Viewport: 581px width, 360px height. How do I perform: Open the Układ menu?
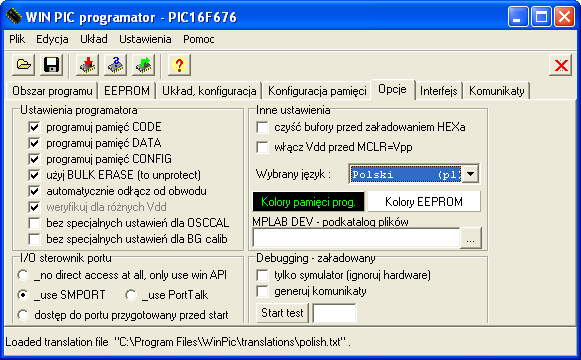coord(94,39)
